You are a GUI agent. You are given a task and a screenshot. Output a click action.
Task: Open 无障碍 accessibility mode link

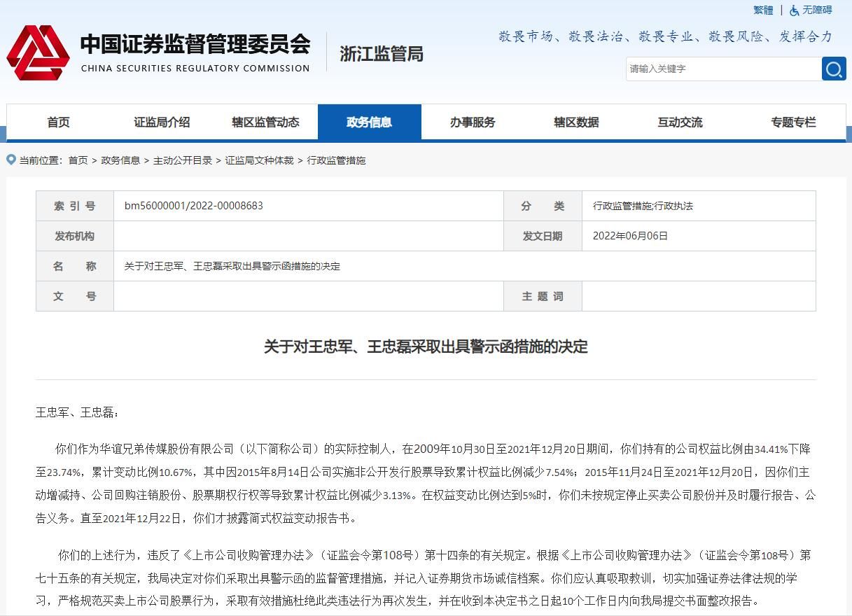pyautogui.click(x=817, y=10)
